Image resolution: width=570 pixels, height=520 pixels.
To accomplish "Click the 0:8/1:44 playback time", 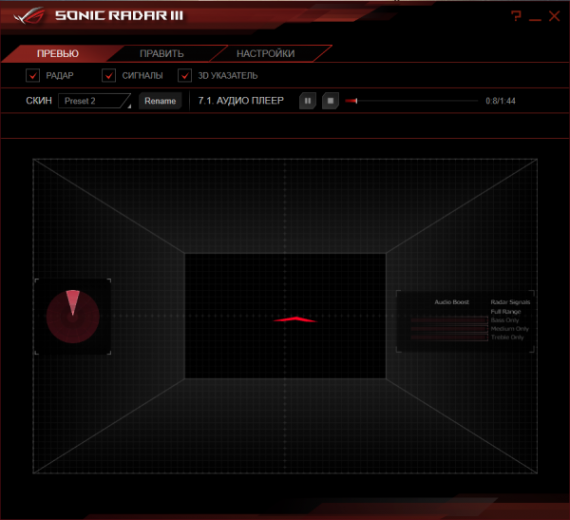I will tap(501, 101).
